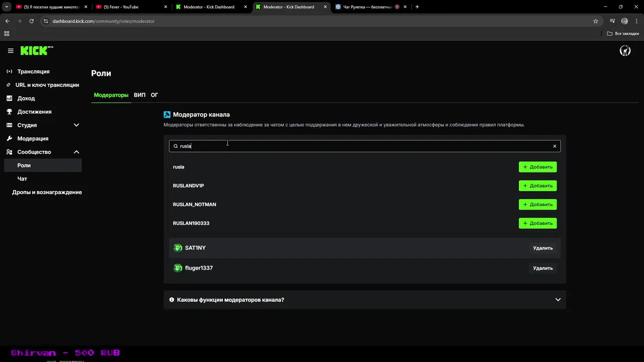
Task: Select the first Moderator - Kick Dashboard tab
Action: [210, 7]
